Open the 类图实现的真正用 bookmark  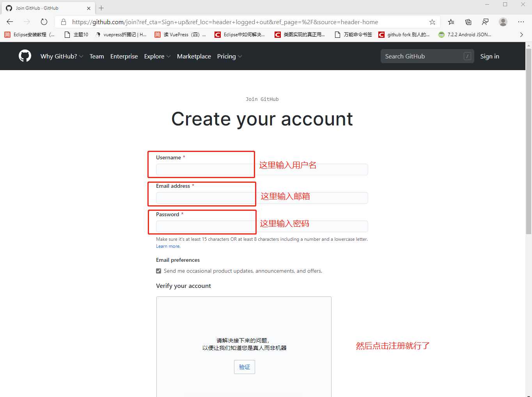(300, 35)
